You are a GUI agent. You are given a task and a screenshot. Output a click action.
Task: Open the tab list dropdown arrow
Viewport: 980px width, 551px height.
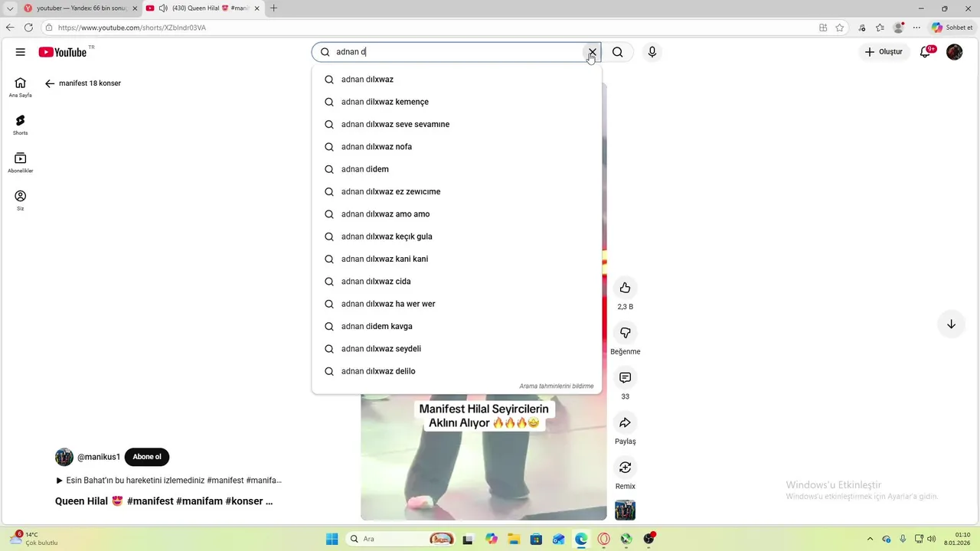coord(10,8)
